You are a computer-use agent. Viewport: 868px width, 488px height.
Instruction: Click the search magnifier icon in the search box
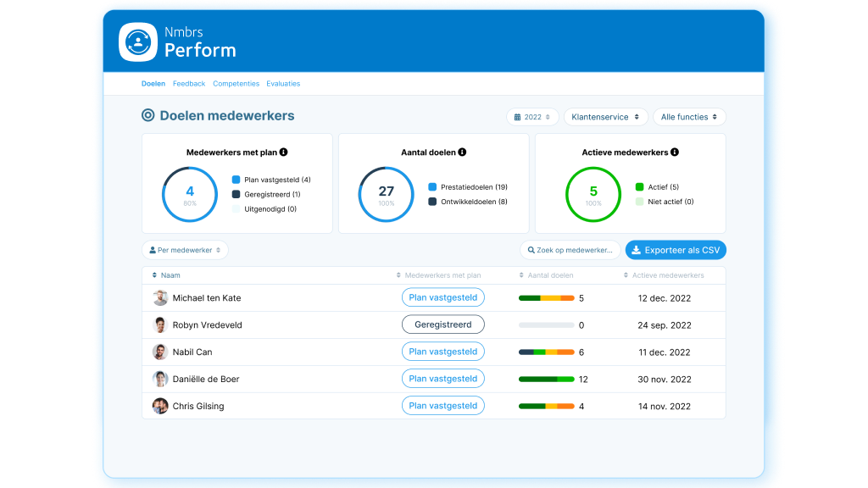coord(530,250)
